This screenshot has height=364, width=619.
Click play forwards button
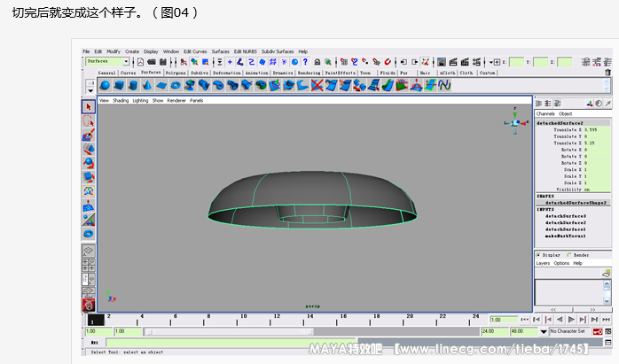click(571, 320)
